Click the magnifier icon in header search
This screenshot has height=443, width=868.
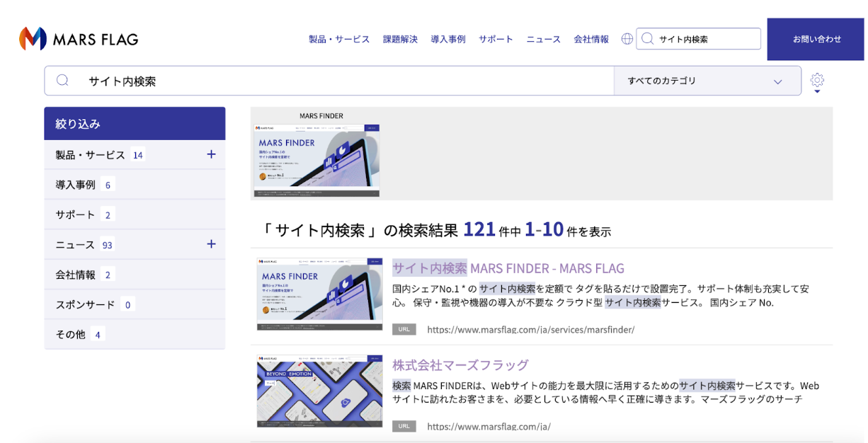click(x=647, y=39)
